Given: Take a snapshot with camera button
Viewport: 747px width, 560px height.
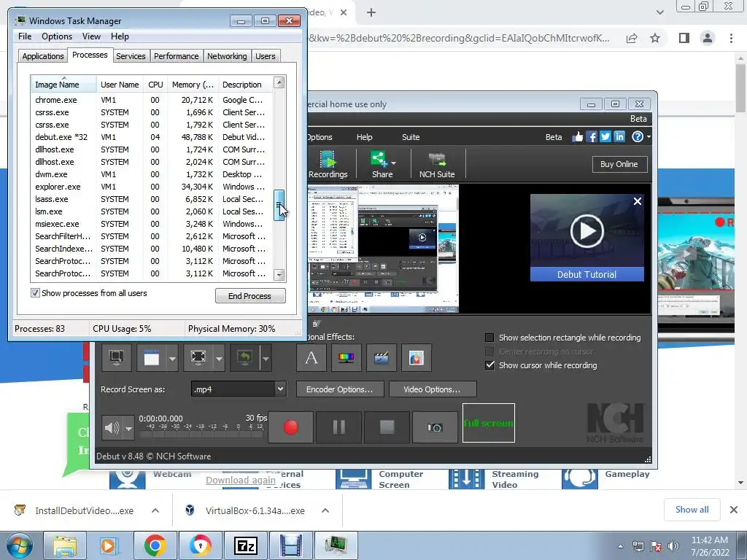Looking at the screenshot, I should [435, 427].
